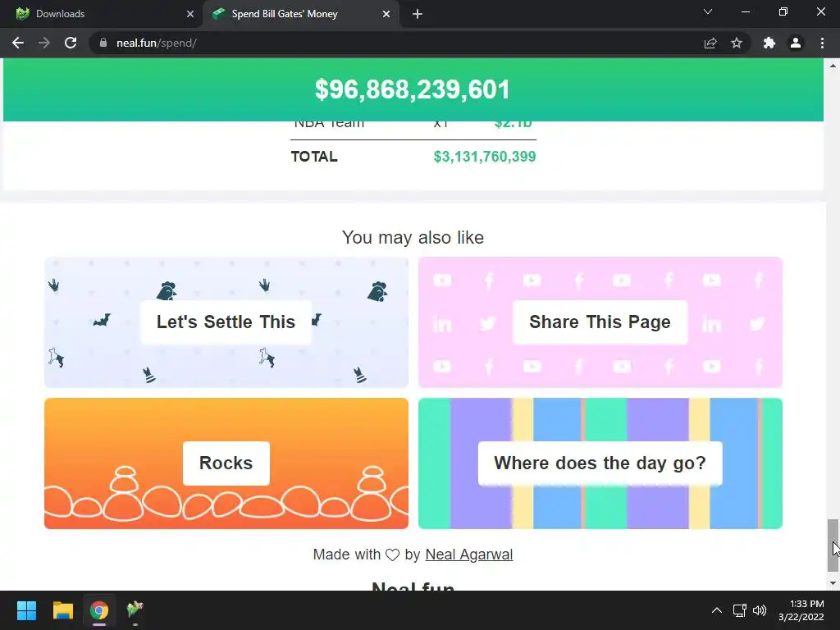Restore down the Chrome window
This screenshot has width=840, height=630.
(783, 11)
